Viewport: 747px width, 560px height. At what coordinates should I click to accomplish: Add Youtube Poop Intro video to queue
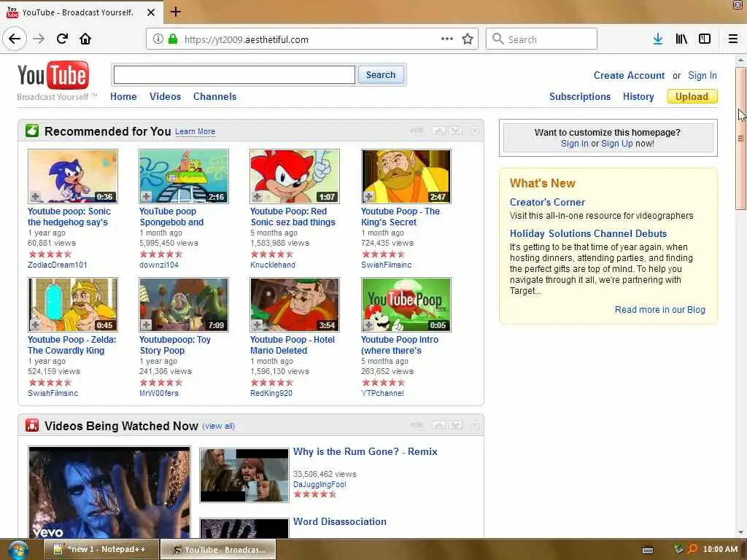(368, 324)
